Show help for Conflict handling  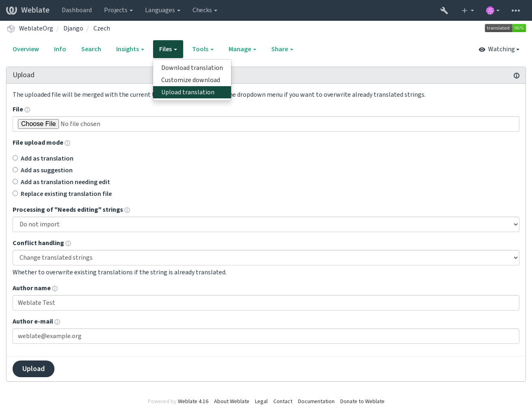pos(68,243)
